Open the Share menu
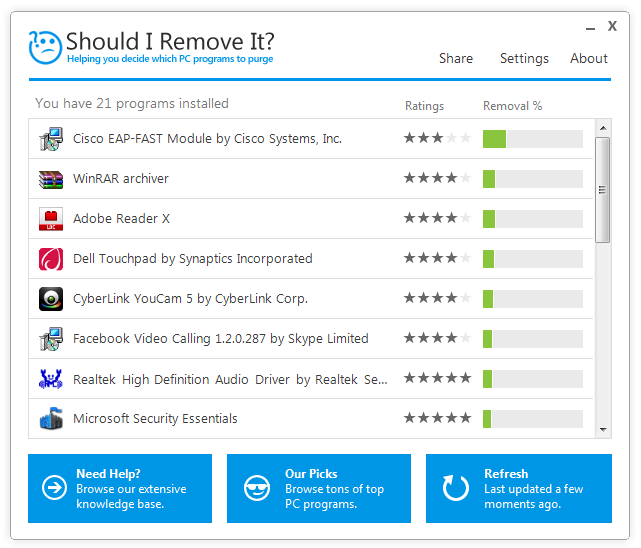Viewport: 641px width, 548px height. coord(456,58)
